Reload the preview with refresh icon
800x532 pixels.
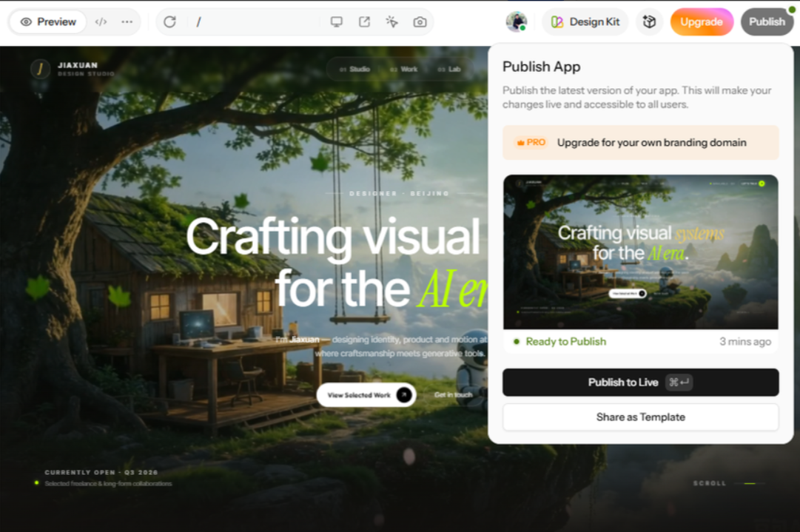(x=170, y=22)
